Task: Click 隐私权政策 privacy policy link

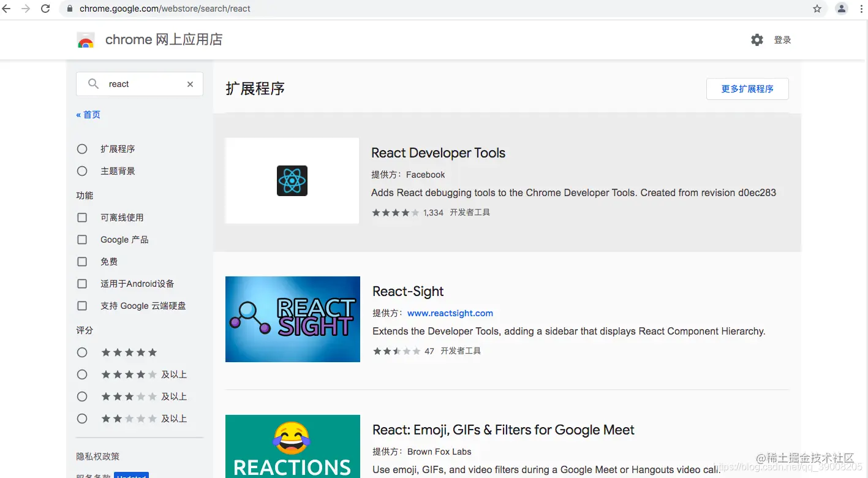Action: (98, 457)
